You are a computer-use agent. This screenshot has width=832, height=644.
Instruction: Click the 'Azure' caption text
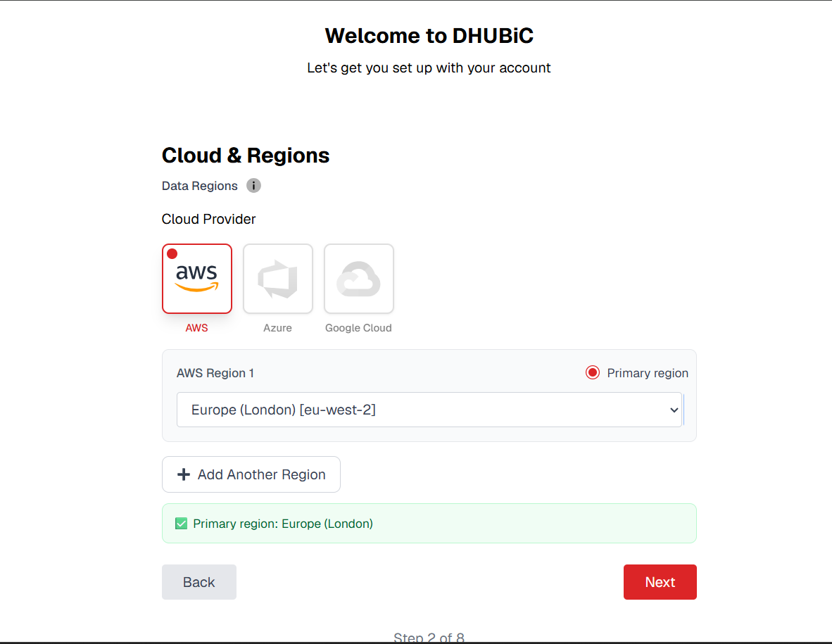pos(277,328)
